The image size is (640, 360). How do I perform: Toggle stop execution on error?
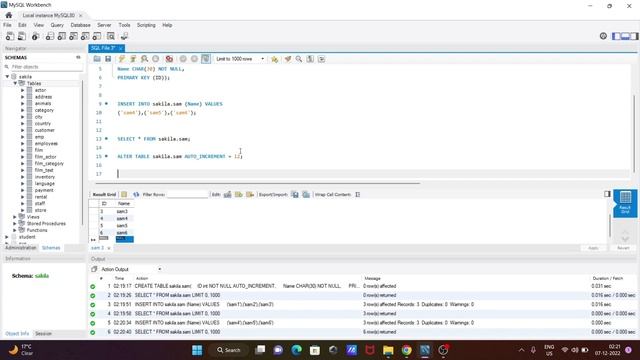tap(169, 59)
